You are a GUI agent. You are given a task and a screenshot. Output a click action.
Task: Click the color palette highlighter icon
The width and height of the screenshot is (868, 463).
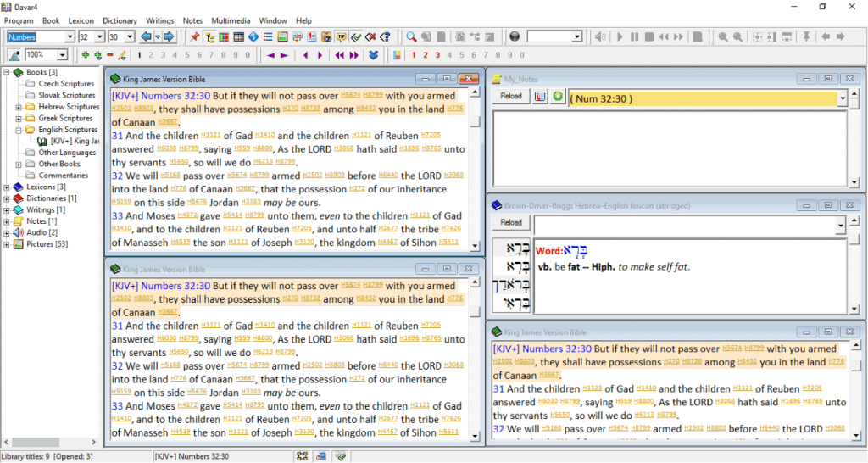[397, 55]
